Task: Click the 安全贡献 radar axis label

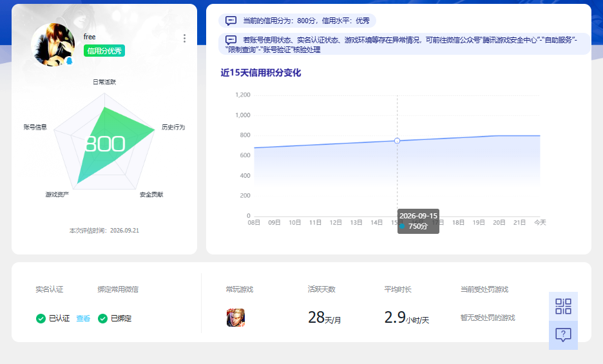Action: [151, 195]
